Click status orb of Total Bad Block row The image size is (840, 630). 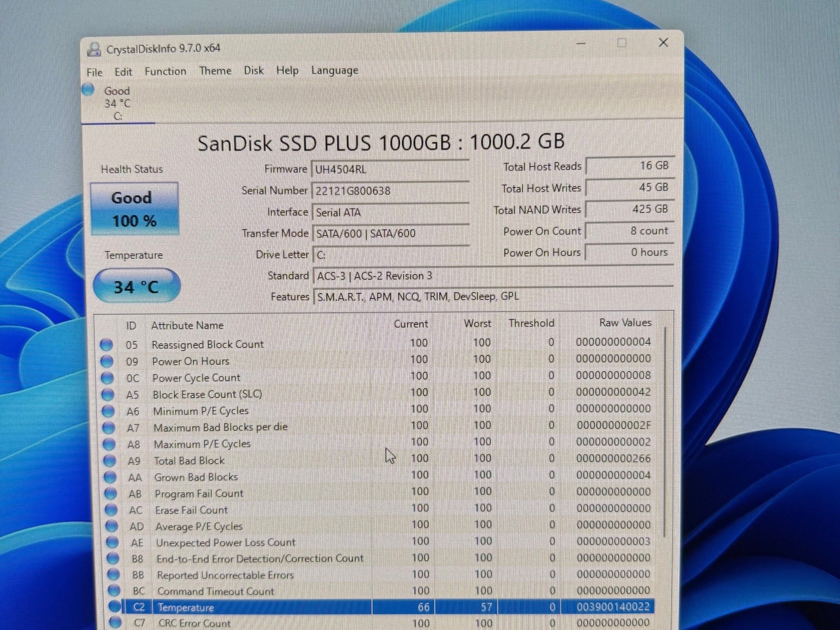tap(110, 461)
